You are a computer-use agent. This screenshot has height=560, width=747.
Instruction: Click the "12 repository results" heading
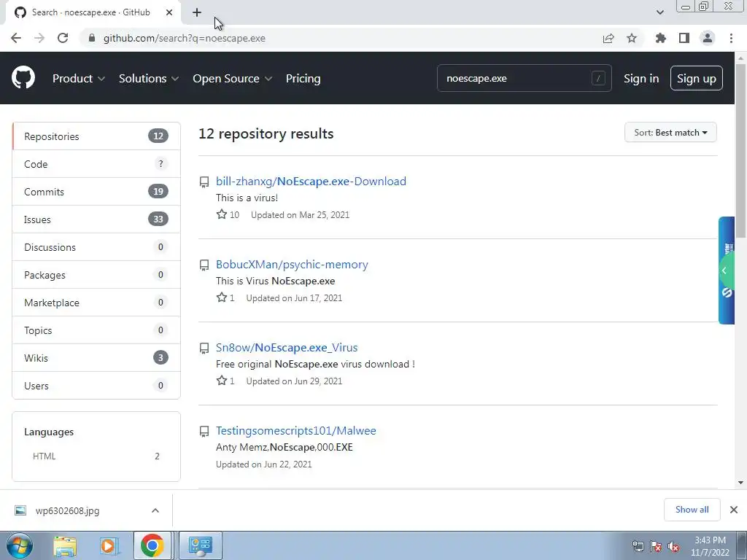(x=266, y=134)
